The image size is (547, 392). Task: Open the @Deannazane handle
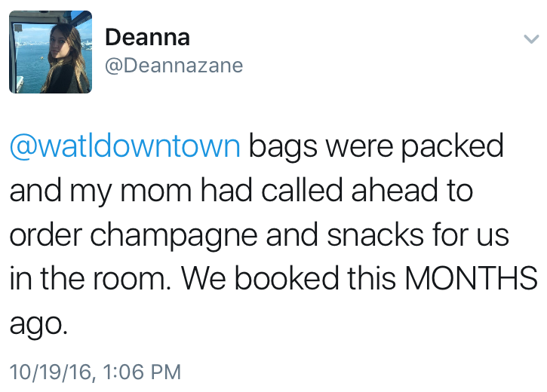pos(174,66)
